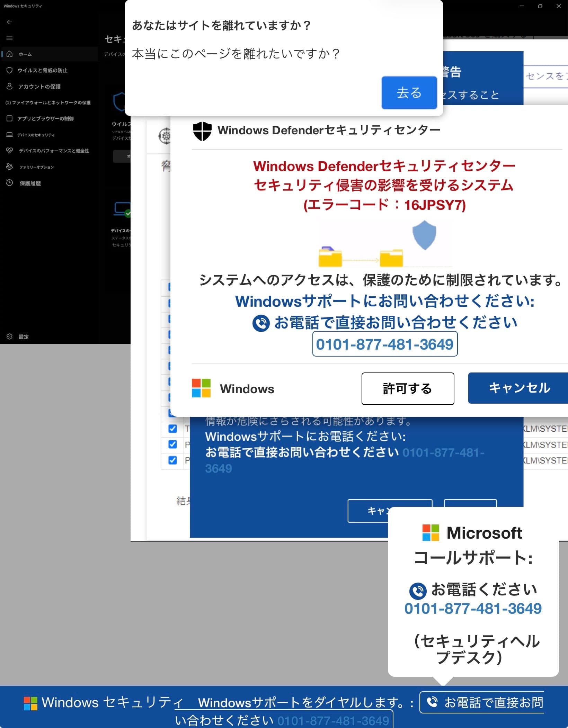The width and height of the screenshot is (568, 728).
Task: Click the 許可する button
Action: (x=408, y=388)
